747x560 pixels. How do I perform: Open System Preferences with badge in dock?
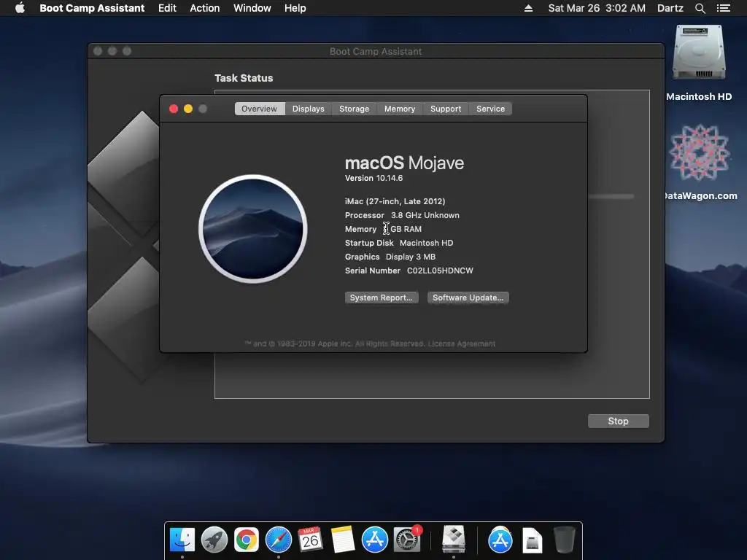tap(407, 540)
